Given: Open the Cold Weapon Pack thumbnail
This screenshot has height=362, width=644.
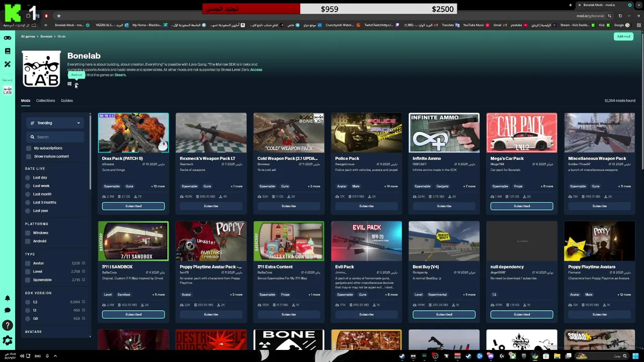Looking at the screenshot, I should coord(289,133).
